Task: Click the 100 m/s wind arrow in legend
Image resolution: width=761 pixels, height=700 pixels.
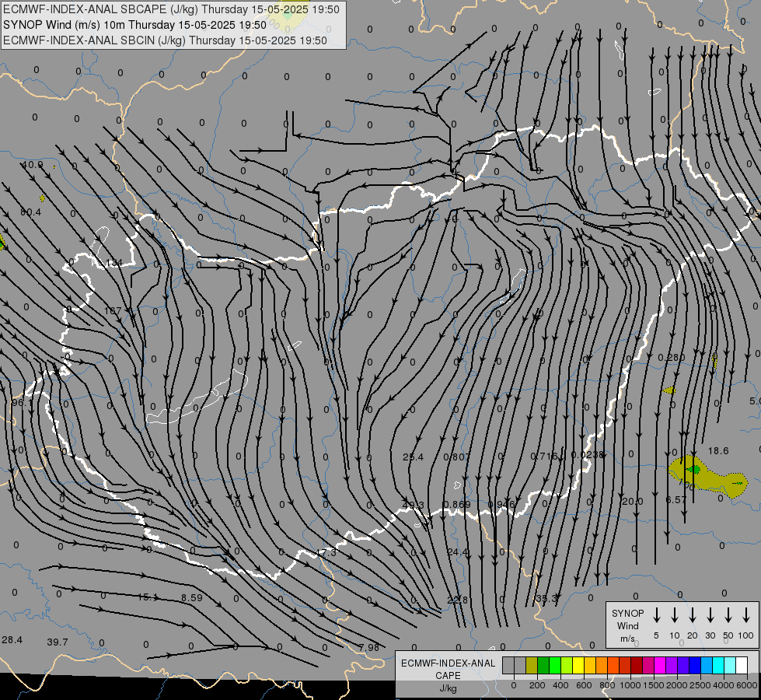Action: click(x=746, y=615)
